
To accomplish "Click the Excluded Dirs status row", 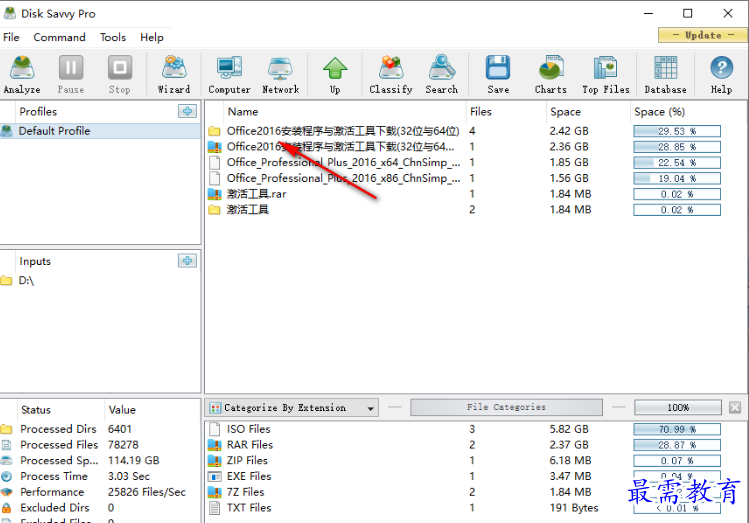I will pos(100,508).
